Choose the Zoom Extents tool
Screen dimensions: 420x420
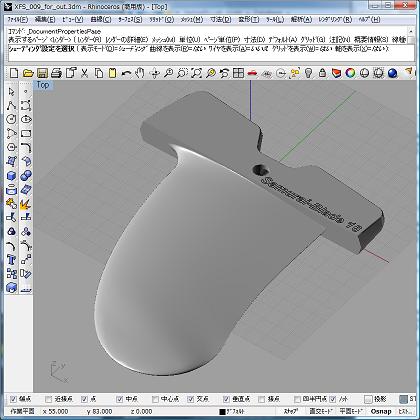[x=197, y=73]
